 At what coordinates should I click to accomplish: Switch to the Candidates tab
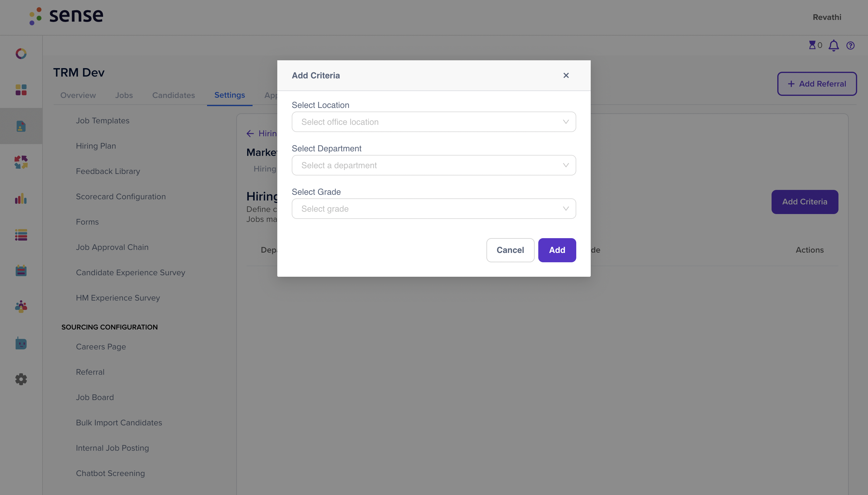(x=173, y=95)
